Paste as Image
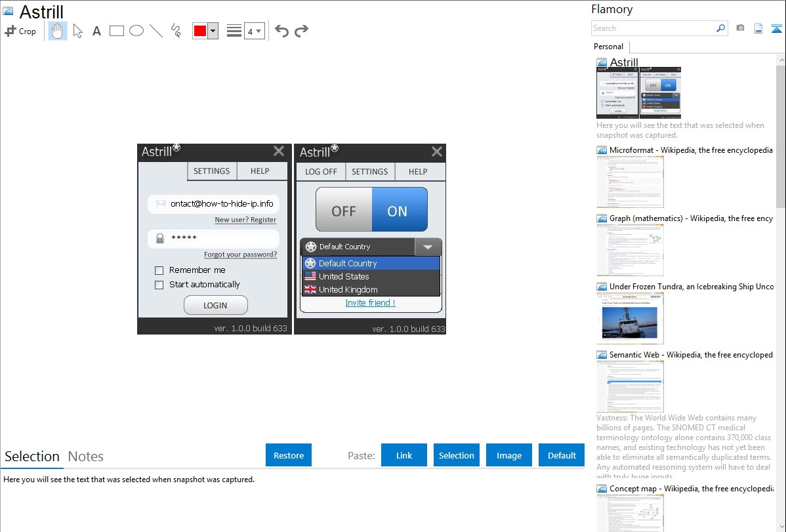786x532 pixels. (508, 455)
